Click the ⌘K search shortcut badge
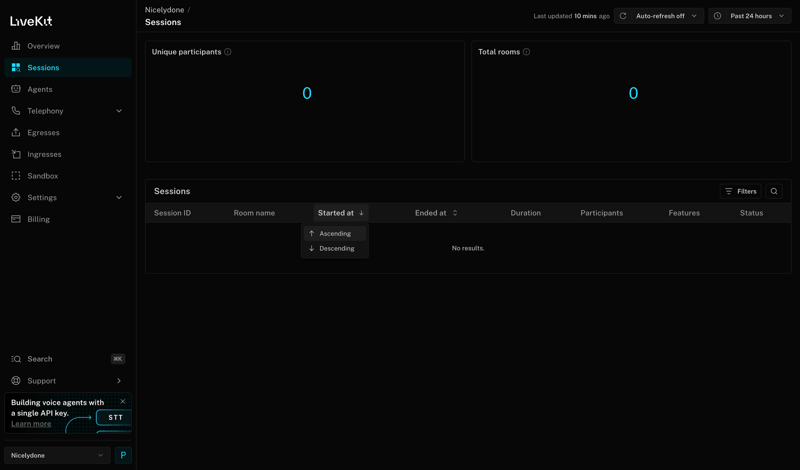Viewport: 800px width, 470px height. 118,359
